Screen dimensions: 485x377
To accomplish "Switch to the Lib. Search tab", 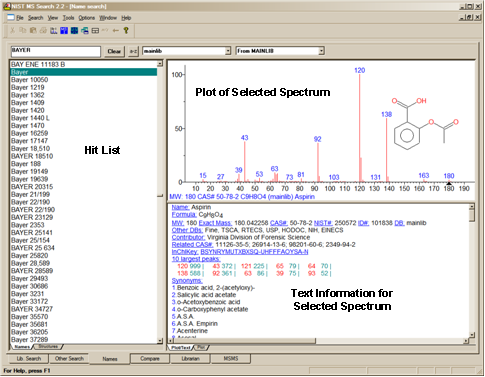I will (x=29, y=359).
